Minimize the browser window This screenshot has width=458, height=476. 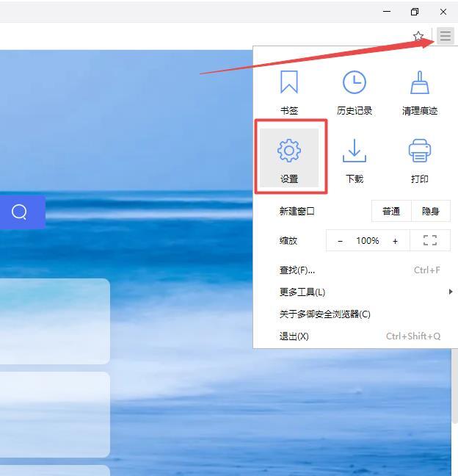[x=387, y=12]
